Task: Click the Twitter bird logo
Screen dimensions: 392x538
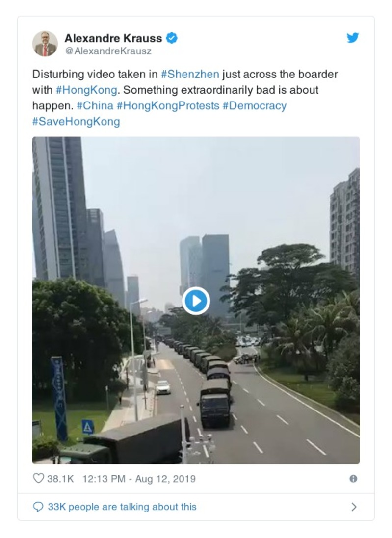Action: point(352,38)
